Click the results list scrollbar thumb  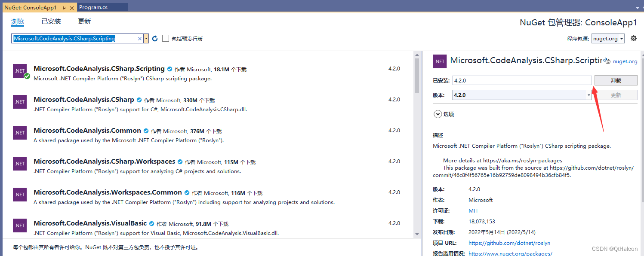(x=417, y=75)
